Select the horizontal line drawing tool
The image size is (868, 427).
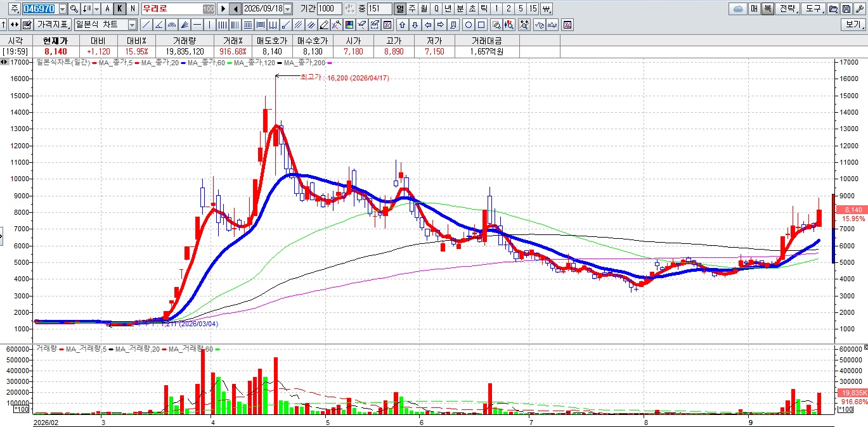pos(197,25)
